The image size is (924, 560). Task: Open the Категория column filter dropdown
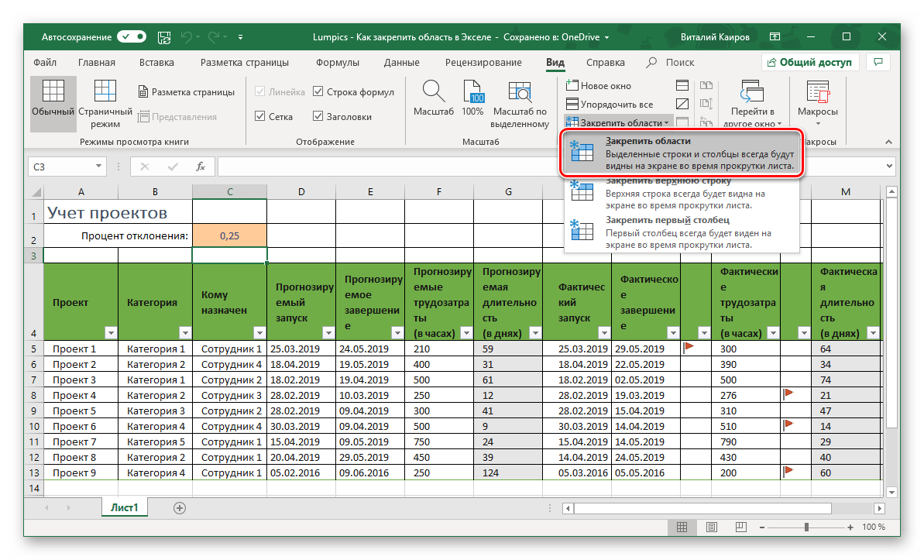pyautogui.click(x=184, y=333)
